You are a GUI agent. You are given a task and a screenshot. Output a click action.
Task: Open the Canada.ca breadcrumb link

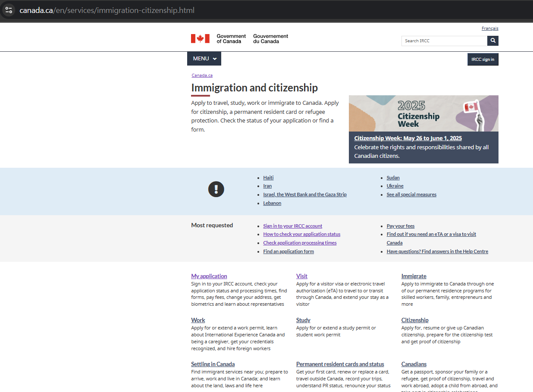[x=202, y=75]
